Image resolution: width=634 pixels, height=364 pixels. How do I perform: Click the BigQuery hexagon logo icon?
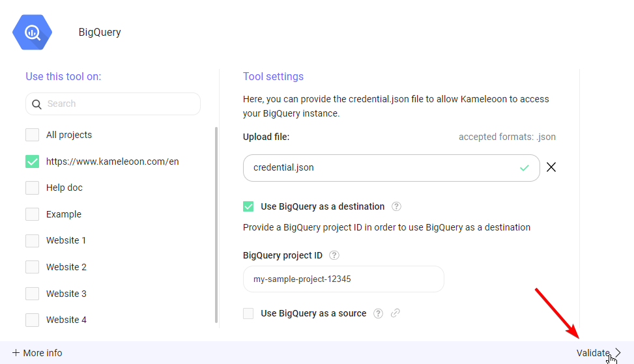tap(33, 32)
